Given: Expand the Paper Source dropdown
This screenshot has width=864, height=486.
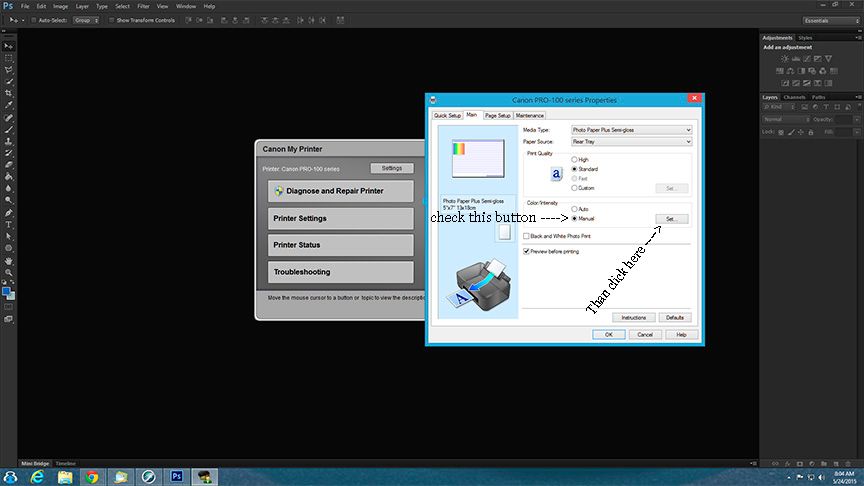Looking at the screenshot, I should tap(630, 142).
